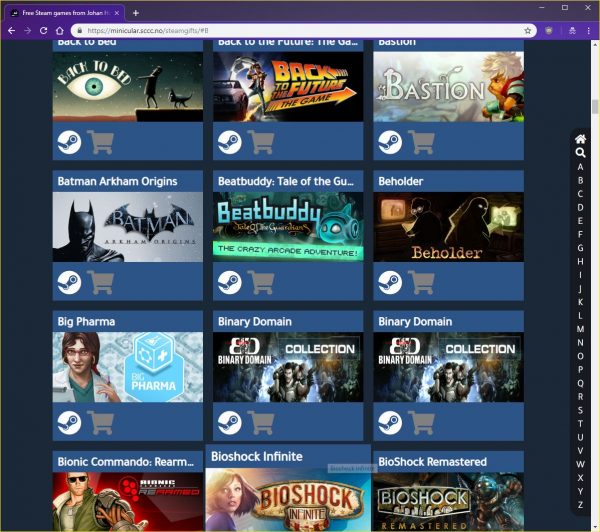Click the Steam icon under Beholder
Screen dimensions: 600x532
tap(390, 282)
